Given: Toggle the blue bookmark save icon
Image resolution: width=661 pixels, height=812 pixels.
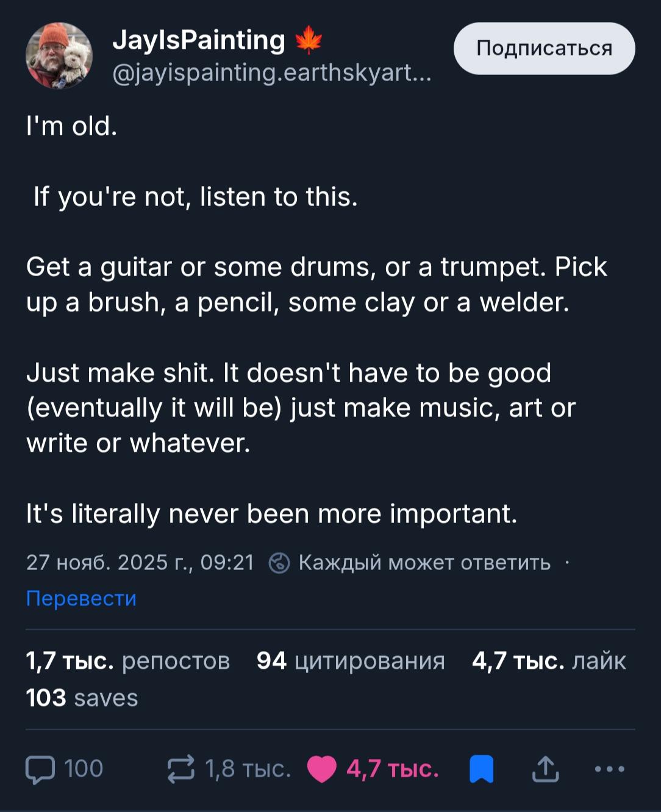Looking at the screenshot, I should click(481, 769).
